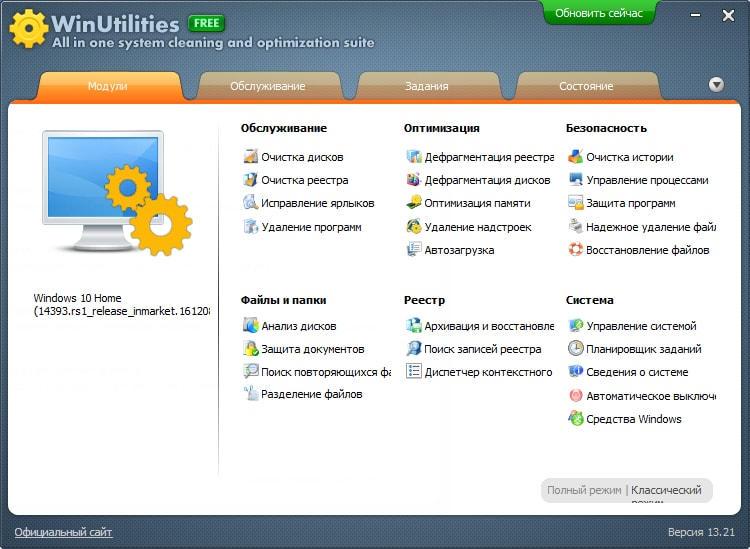Screen dimensions: 750x549
Task: Open the Автозагрузка text link
Action: point(459,250)
